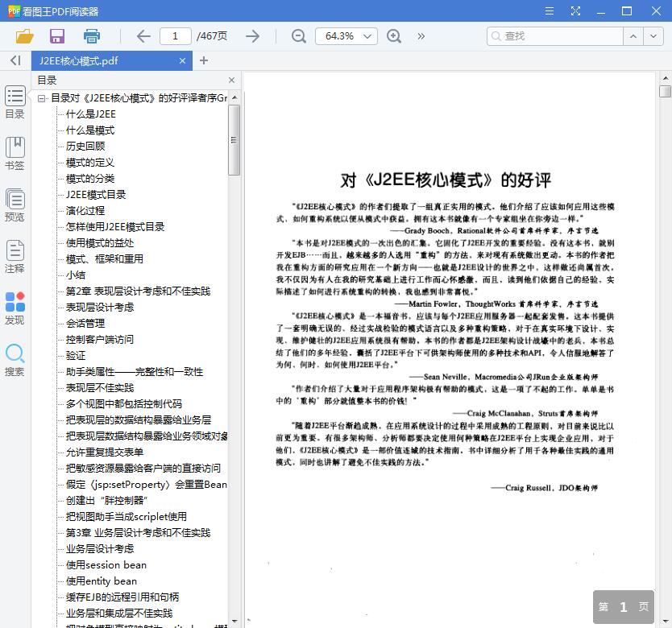This screenshot has height=628, width=672.
Task: Save the document with floppy icon
Action: pyautogui.click(x=57, y=36)
